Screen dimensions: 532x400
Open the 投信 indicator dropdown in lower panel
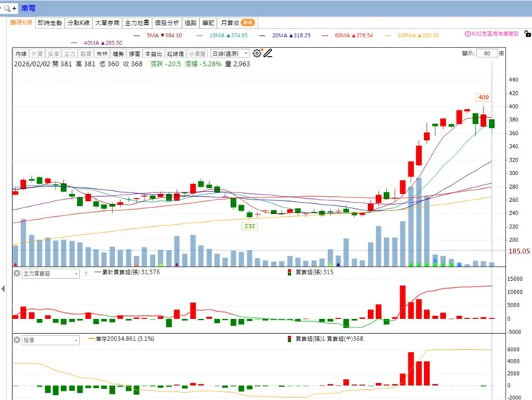[50, 340]
